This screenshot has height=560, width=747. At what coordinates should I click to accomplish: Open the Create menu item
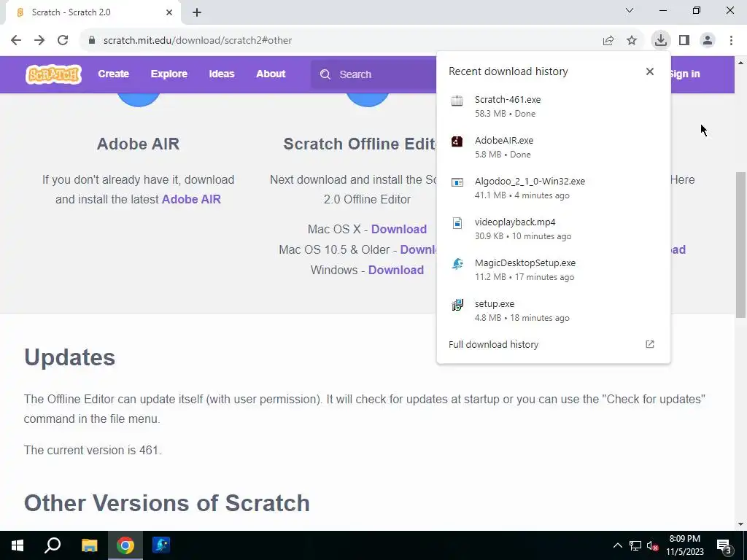click(113, 74)
